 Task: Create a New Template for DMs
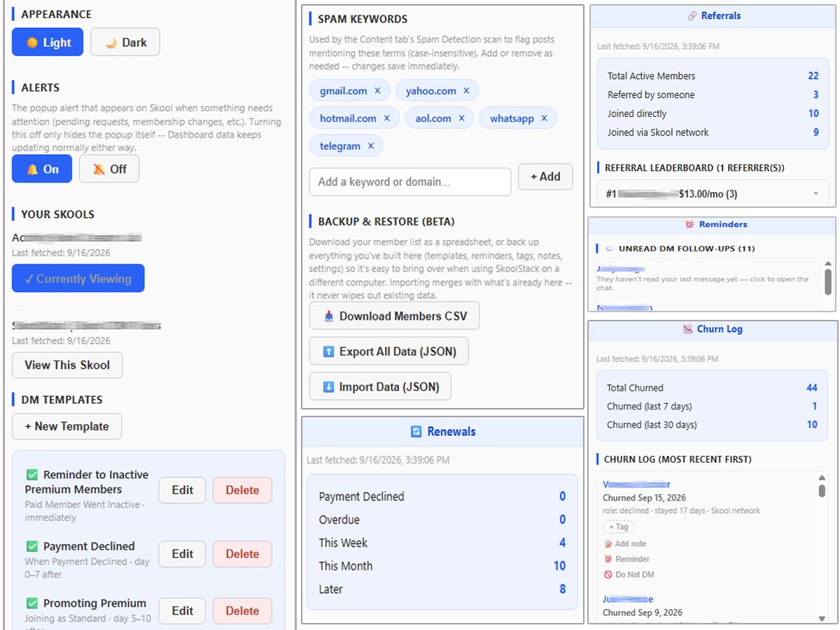[66, 426]
